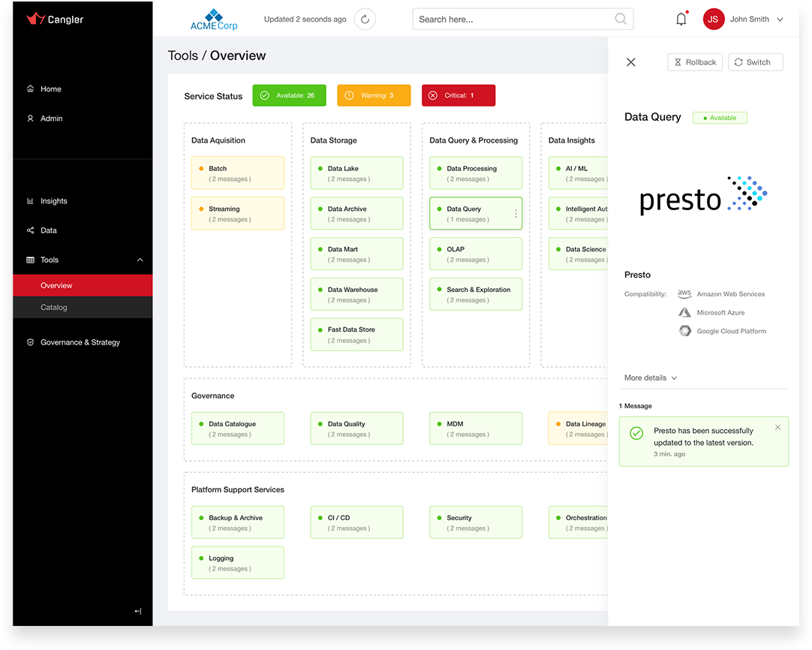Click the Google Cloud Platform icon
This screenshot has width=812, height=650.
(x=685, y=331)
